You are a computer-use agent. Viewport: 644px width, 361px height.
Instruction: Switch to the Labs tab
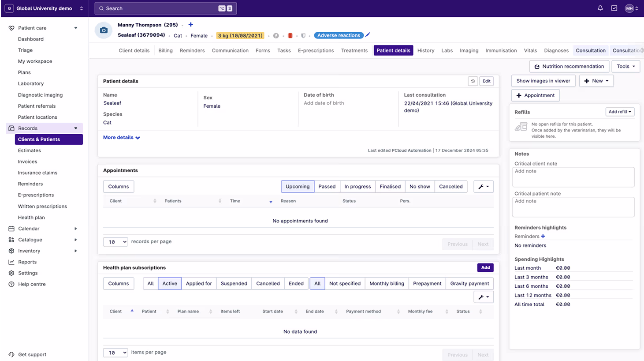447,50
